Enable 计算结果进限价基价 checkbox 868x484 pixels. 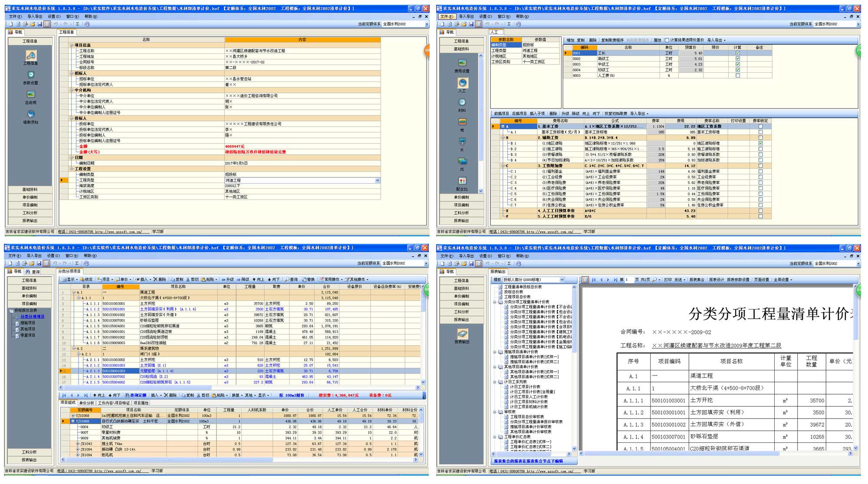click(x=667, y=40)
